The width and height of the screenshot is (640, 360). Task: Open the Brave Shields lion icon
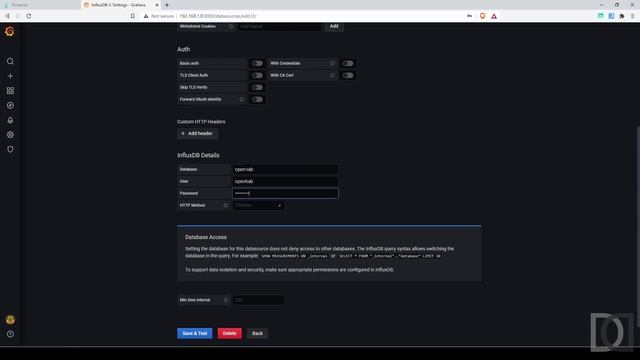[482, 16]
